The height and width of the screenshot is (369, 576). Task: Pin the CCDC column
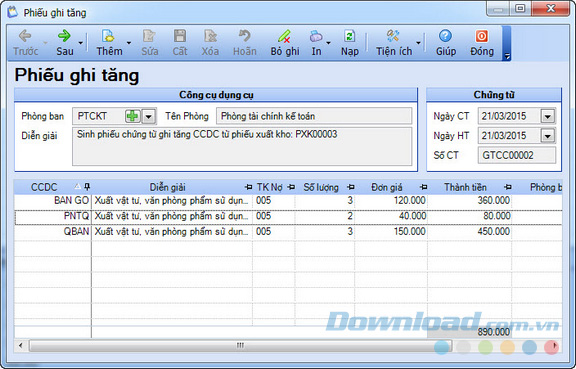coord(87,187)
